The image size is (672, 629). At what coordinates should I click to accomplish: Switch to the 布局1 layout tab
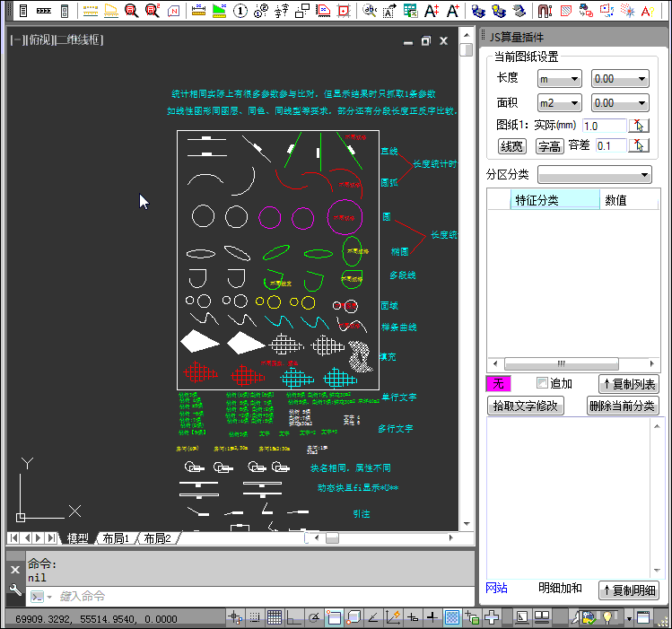(116, 538)
